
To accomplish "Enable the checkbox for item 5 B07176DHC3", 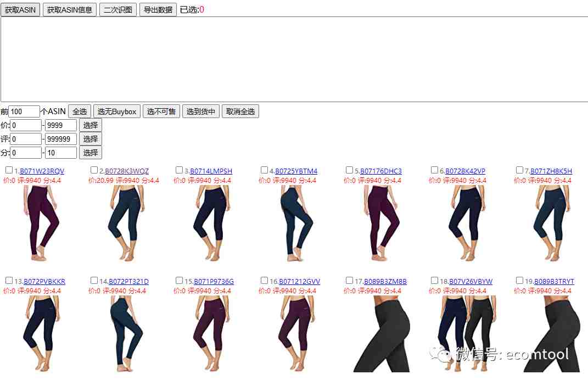I will 350,170.
